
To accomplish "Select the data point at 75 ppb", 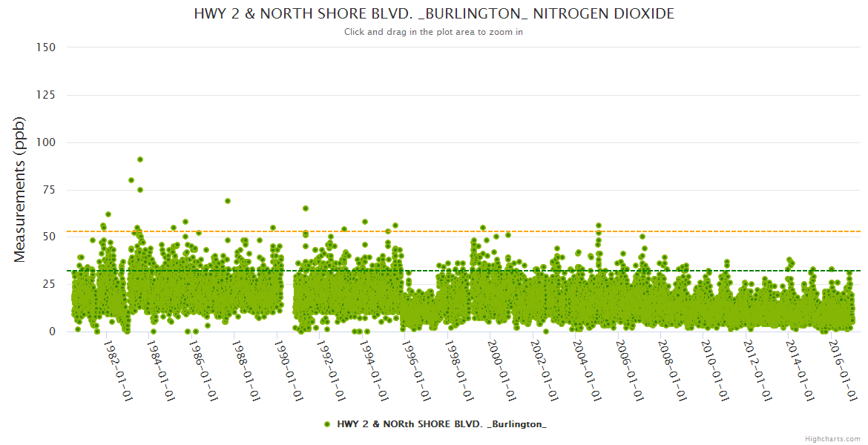I will pos(139,190).
